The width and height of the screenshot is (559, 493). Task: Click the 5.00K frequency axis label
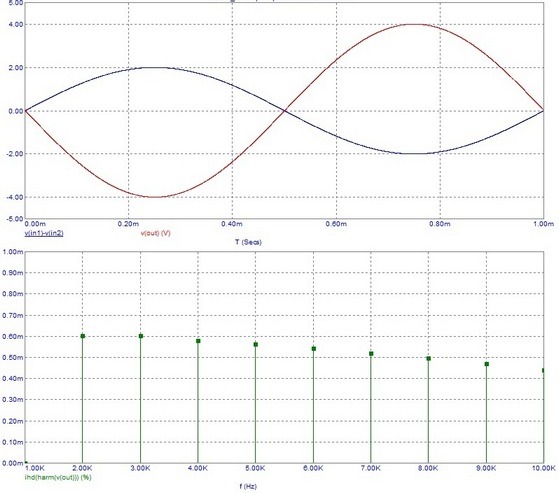coord(255,468)
